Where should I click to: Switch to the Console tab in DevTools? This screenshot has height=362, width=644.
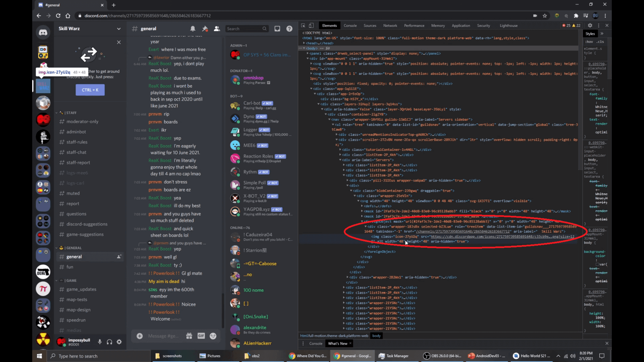350,25
